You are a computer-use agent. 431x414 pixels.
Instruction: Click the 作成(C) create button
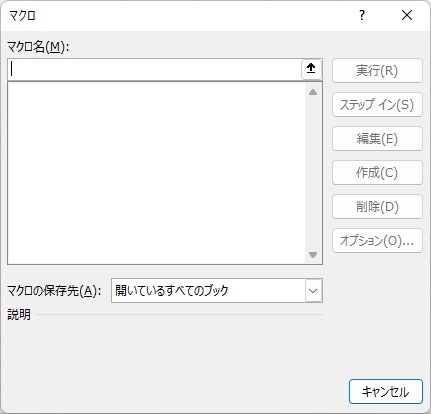(377, 173)
